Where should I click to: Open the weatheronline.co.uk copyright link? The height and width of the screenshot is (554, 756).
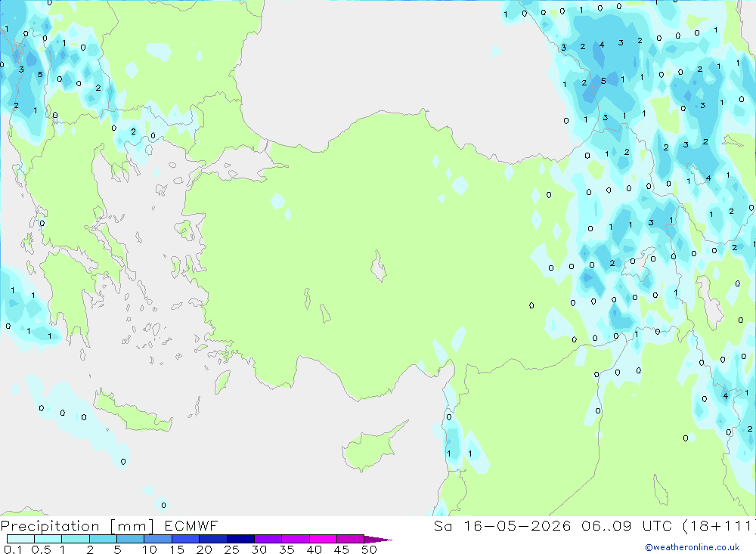[x=692, y=547]
